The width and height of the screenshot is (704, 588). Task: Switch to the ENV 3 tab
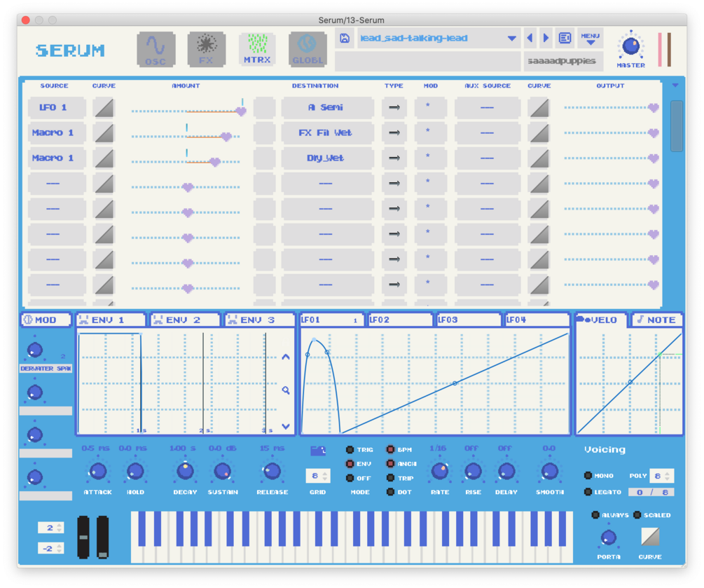259,320
